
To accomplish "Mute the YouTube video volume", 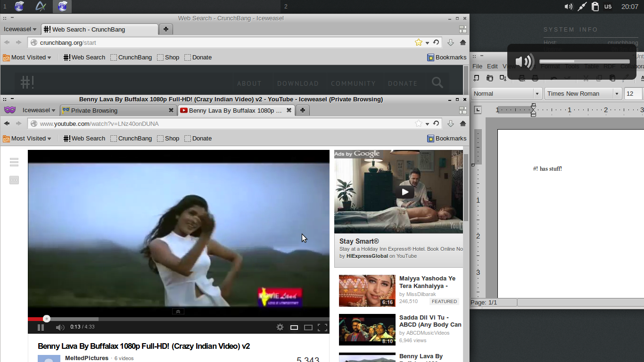I will [60, 327].
